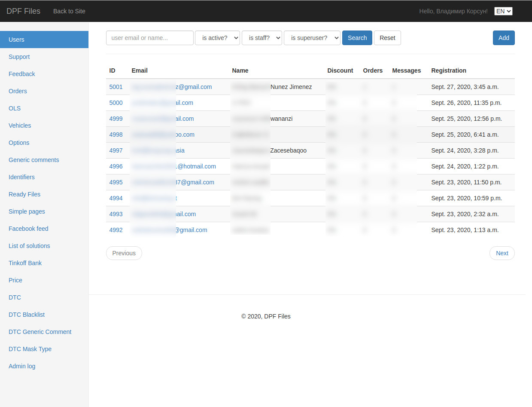The width and height of the screenshot is (532, 407).
Task: Click the Add user button
Action: click(503, 38)
